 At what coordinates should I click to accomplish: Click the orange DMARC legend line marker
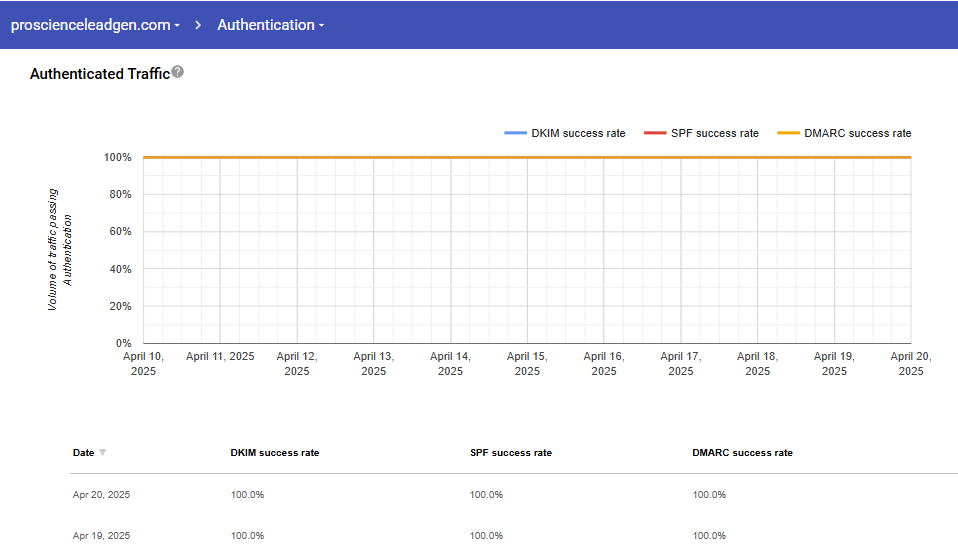(x=789, y=133)
